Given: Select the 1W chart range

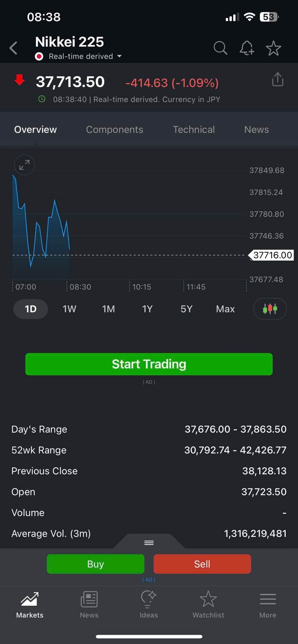Looking at the screenshot, I should point(69,309).
